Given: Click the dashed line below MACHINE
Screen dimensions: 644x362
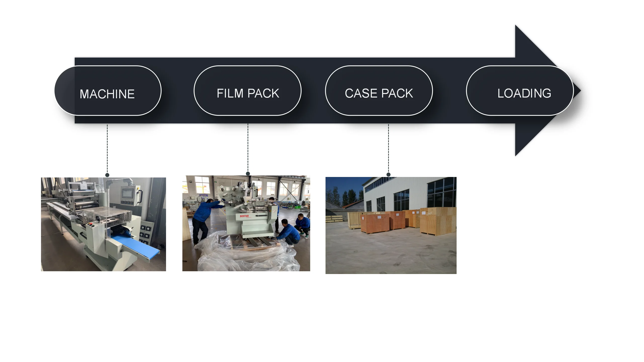Looking at the screenshot, I should pos(107,148).
